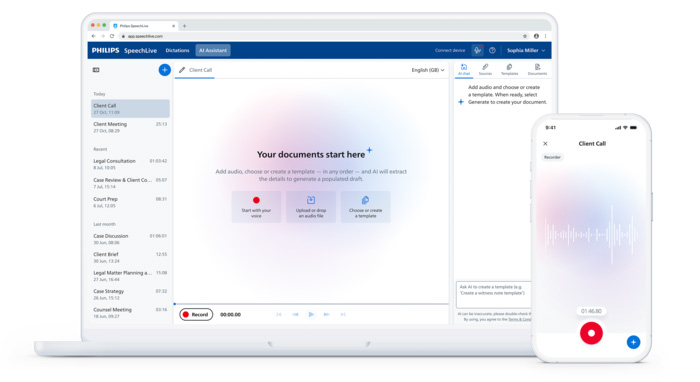Image resolution: width=700 pixels, height=382 pixels.
Task: Open the Case Strategy entry
Action: (130, 294)
